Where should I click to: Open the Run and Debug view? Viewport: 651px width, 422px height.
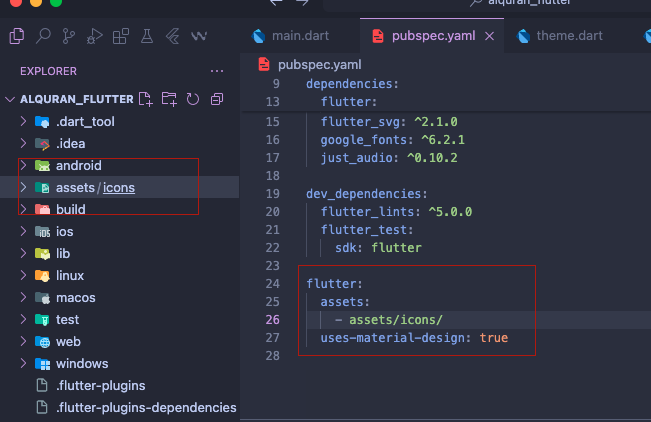click(x=95, y=37)
